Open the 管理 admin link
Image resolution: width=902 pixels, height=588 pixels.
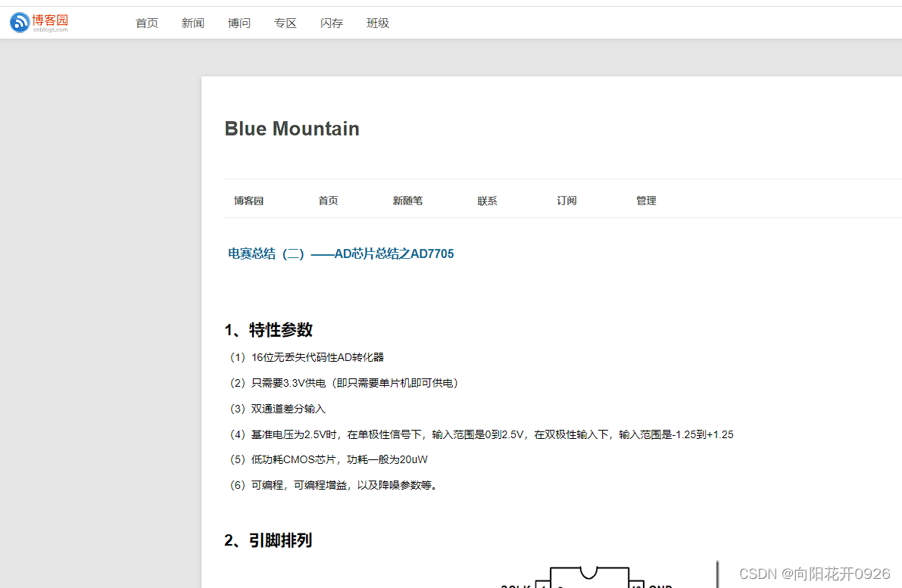pos(646,201)
